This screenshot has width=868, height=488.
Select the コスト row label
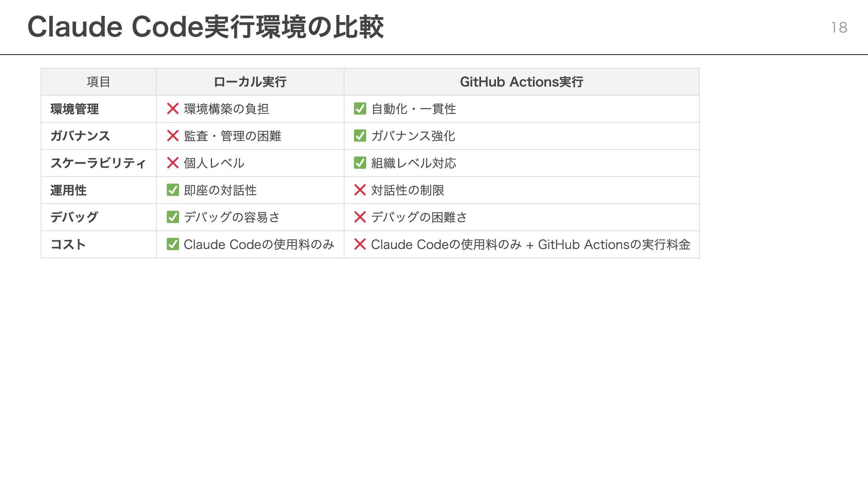click(x=68, y=244)
